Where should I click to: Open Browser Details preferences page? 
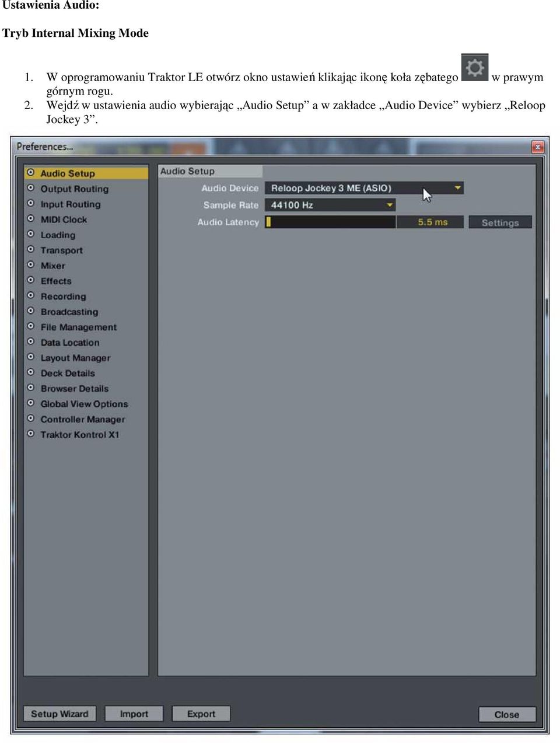click(x=75, y=389)
